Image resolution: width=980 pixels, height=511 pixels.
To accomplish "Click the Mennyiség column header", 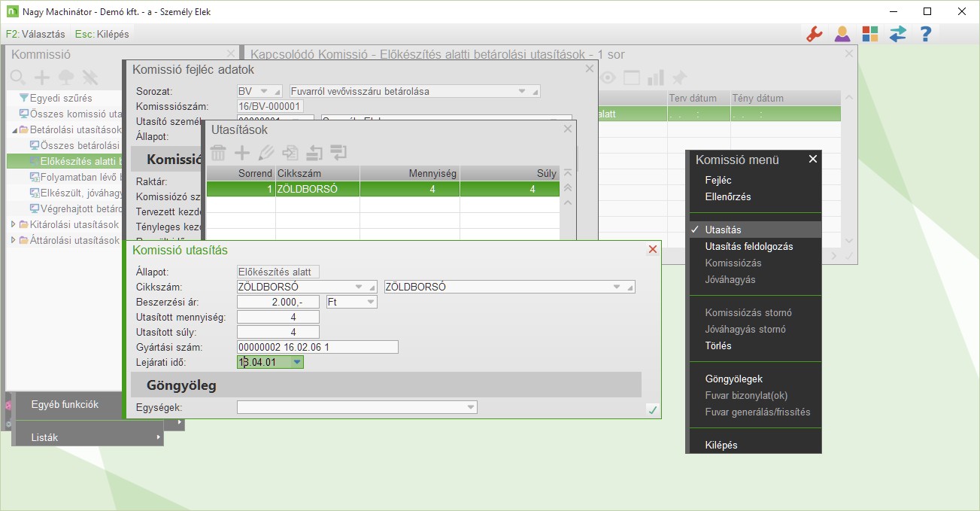I will tap(410, 173).
